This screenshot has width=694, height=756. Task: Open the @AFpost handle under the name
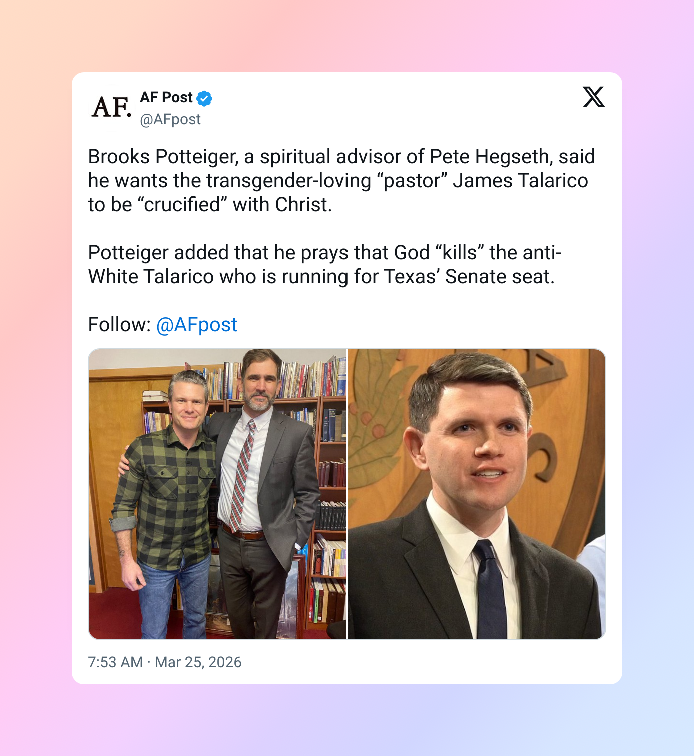coord(170,119)
